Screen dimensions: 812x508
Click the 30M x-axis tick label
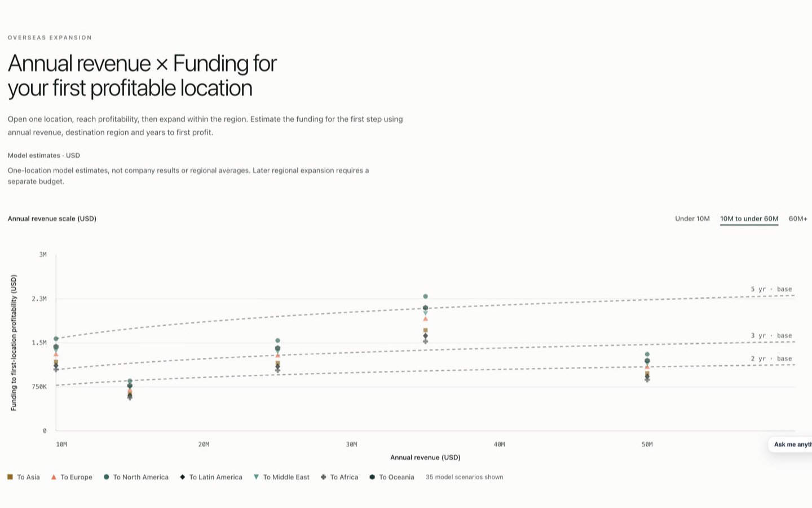[351, 444]
